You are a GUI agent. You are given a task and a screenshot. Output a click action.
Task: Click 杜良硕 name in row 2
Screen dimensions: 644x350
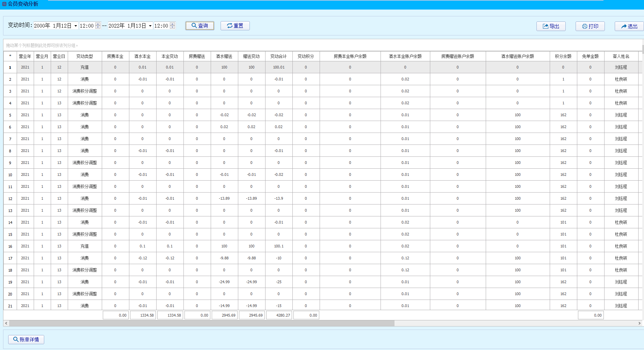pos(621,79)
